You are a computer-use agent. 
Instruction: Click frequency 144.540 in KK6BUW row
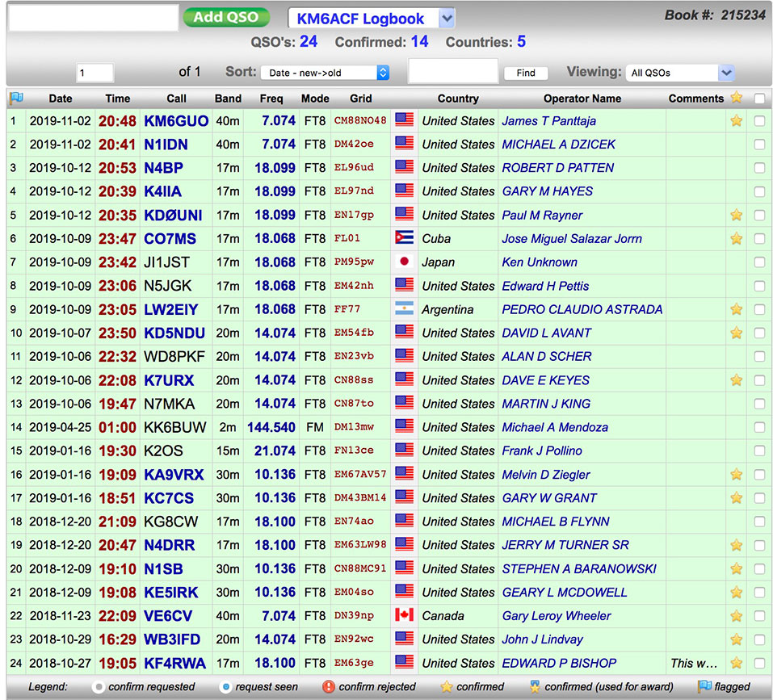271,427
